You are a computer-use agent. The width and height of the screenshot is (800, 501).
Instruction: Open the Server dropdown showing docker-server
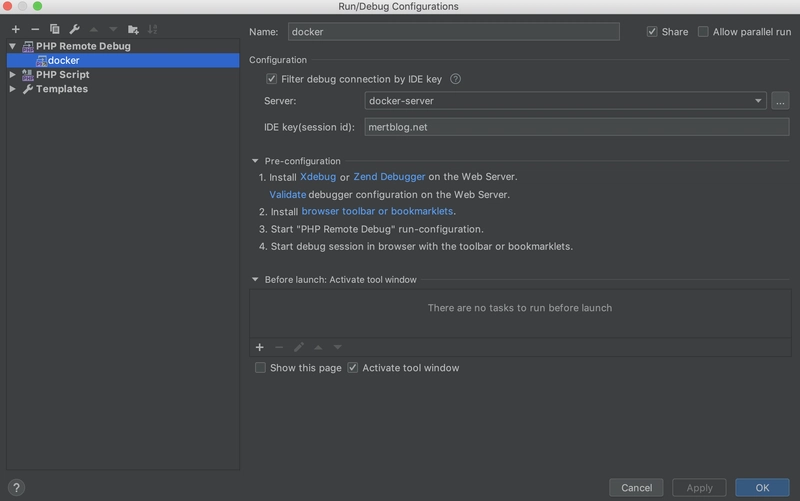tap(565, 101)
